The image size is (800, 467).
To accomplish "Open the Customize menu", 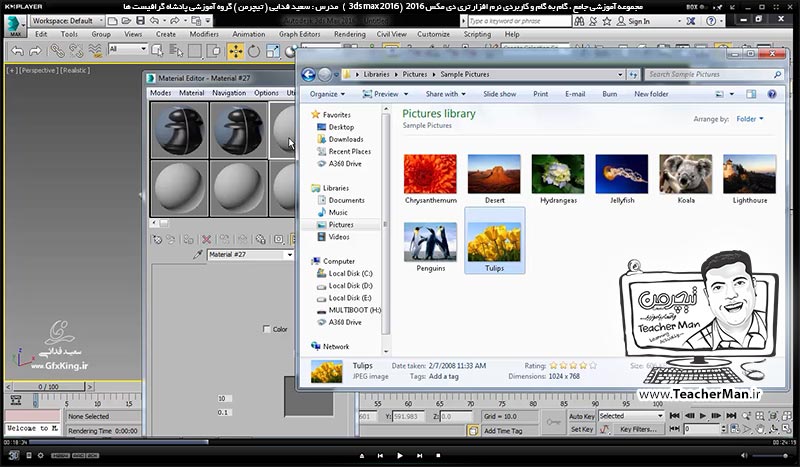I will (x=433, y=34).
